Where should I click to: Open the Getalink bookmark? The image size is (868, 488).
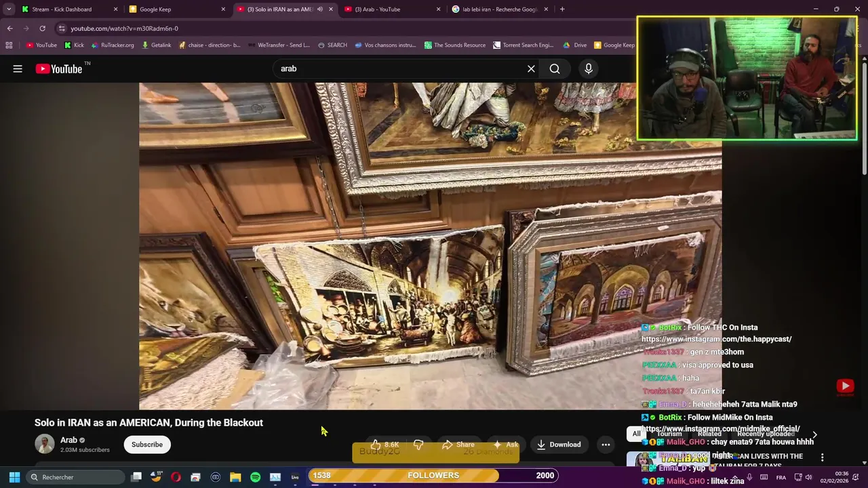pos(156,45)
